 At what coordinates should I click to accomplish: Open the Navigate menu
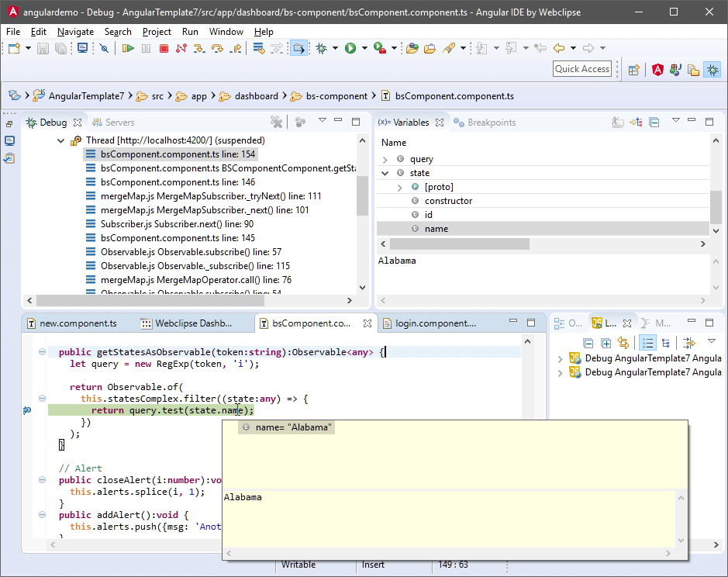75,32
